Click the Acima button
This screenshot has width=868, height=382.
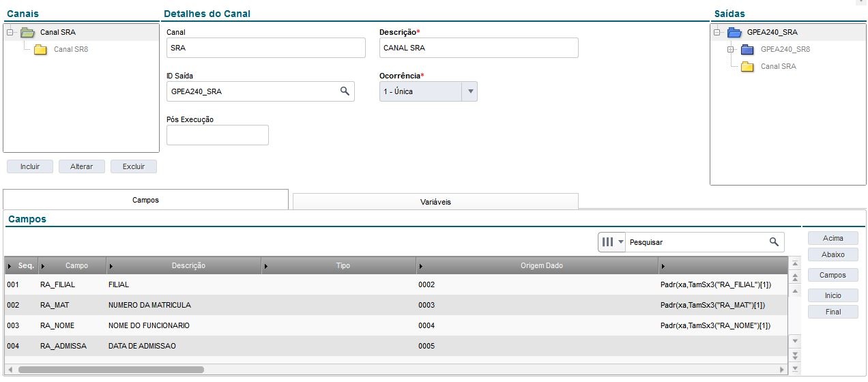tap(833, 238)
